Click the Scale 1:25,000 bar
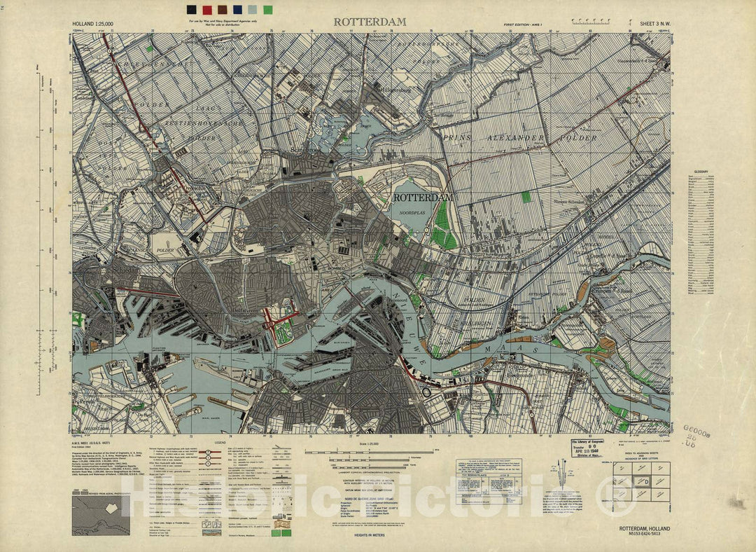Viewport: 756px width, 552px height. pos(370,452)
